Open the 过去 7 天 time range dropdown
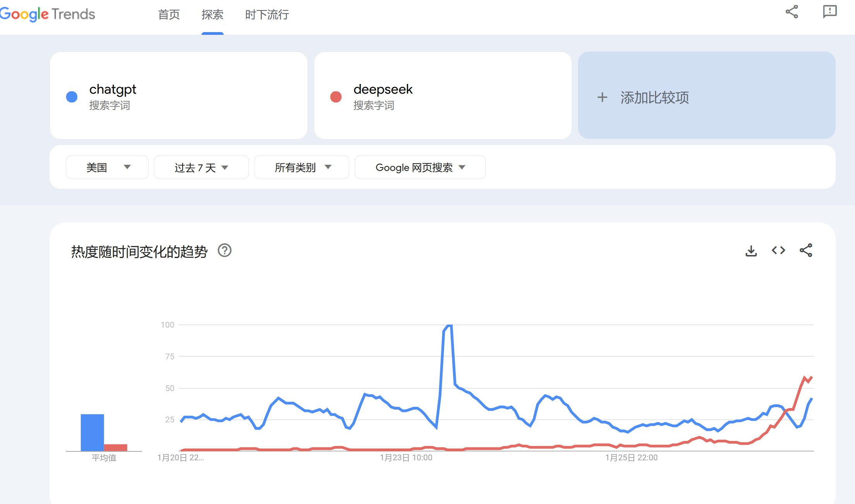This screenshot has width=855, height=504. tap(201, 167)
